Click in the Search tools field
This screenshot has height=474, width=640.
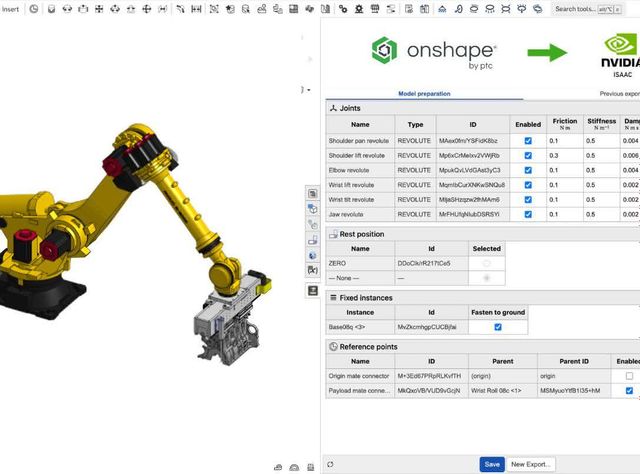click(x=588, y=9)
